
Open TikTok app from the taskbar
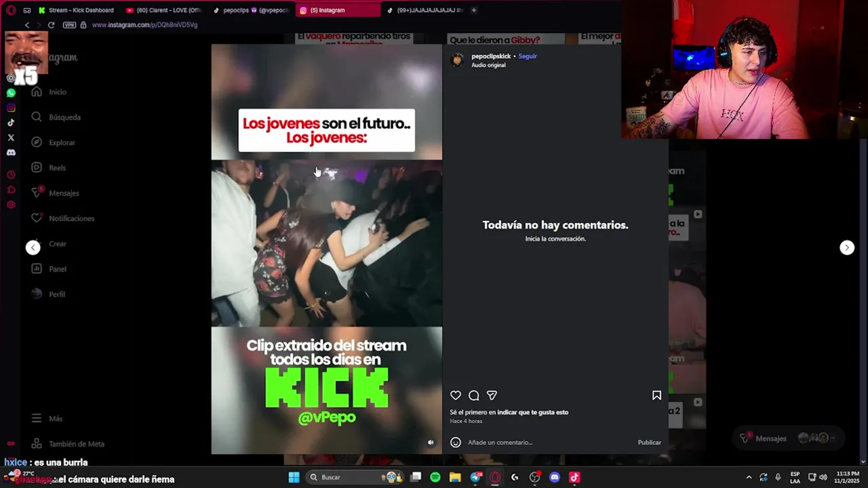coord(574,477)
